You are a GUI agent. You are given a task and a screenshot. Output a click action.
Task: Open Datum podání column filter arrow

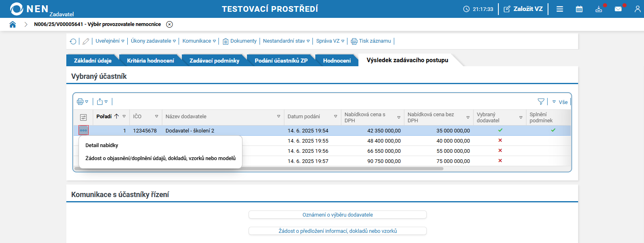336,117
